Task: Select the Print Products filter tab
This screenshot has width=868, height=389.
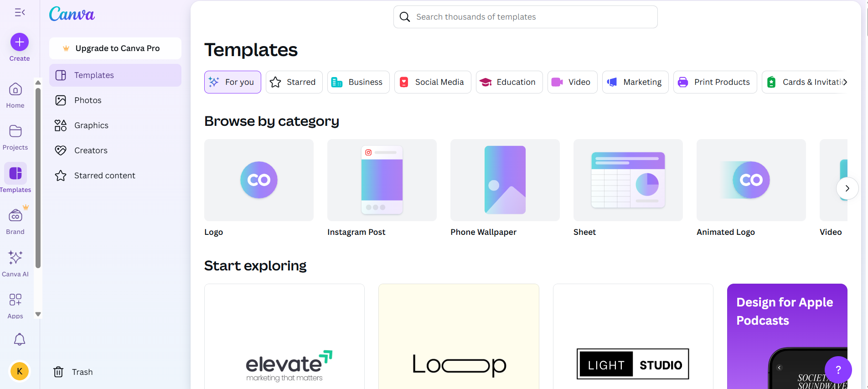Action: (715, 82)
